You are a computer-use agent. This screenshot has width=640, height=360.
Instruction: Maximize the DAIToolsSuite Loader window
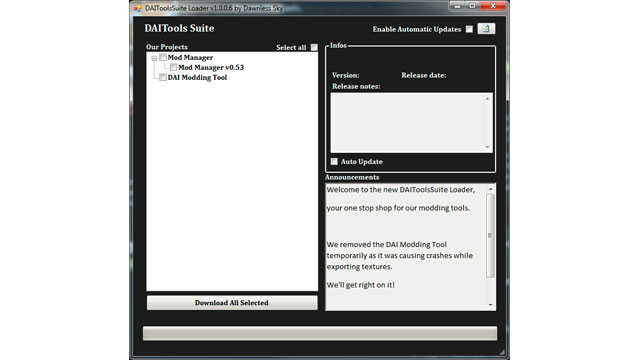click(x=472, y=6)
